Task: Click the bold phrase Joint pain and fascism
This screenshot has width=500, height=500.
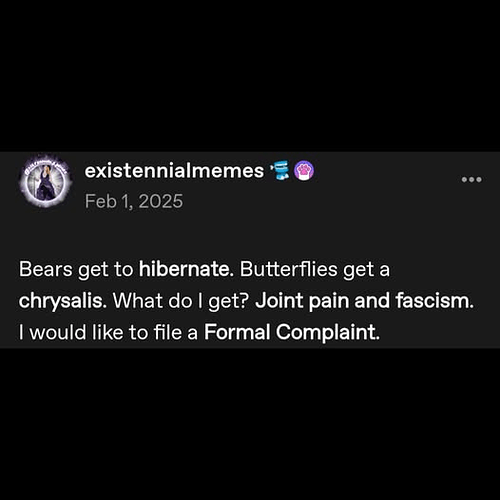Action: coord(364,301)
